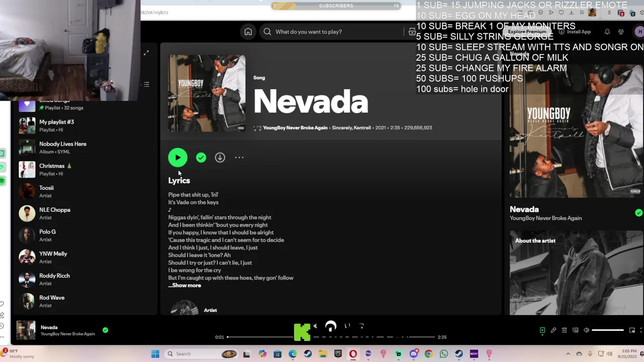Show hidden tray icons chevron
Image resolution: width=644 pixels, height=362 pixels.
tap(568, 354)
